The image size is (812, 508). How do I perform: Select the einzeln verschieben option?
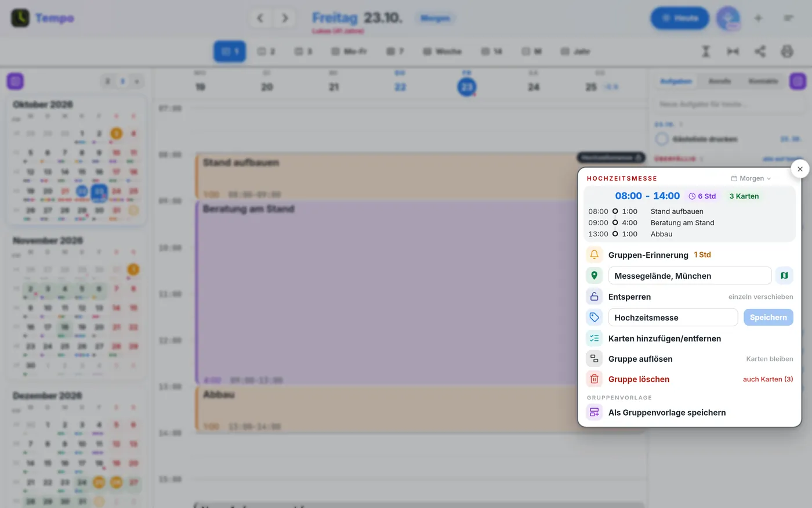point(760,297)
